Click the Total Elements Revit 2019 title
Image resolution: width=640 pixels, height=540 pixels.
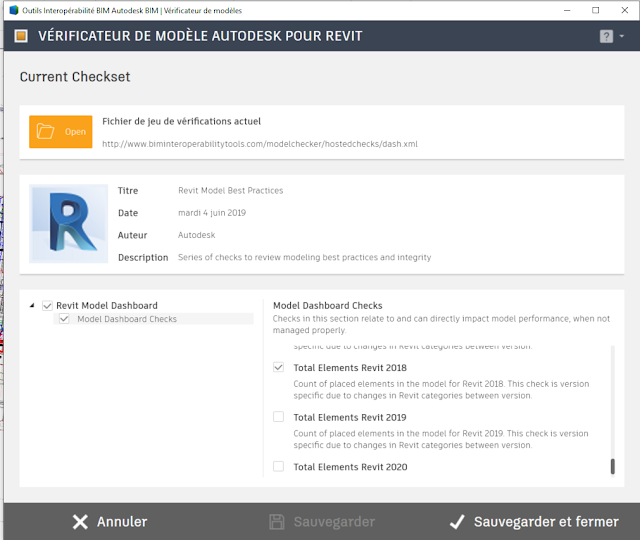point(350,417)
